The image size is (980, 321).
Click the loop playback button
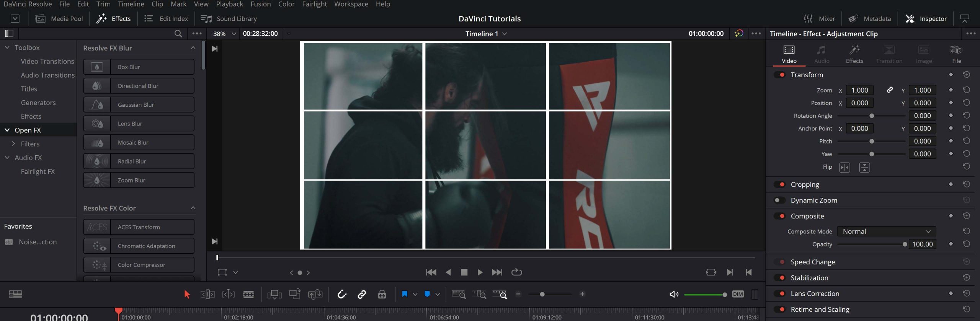pyautogui.click(x=516, y=272)
